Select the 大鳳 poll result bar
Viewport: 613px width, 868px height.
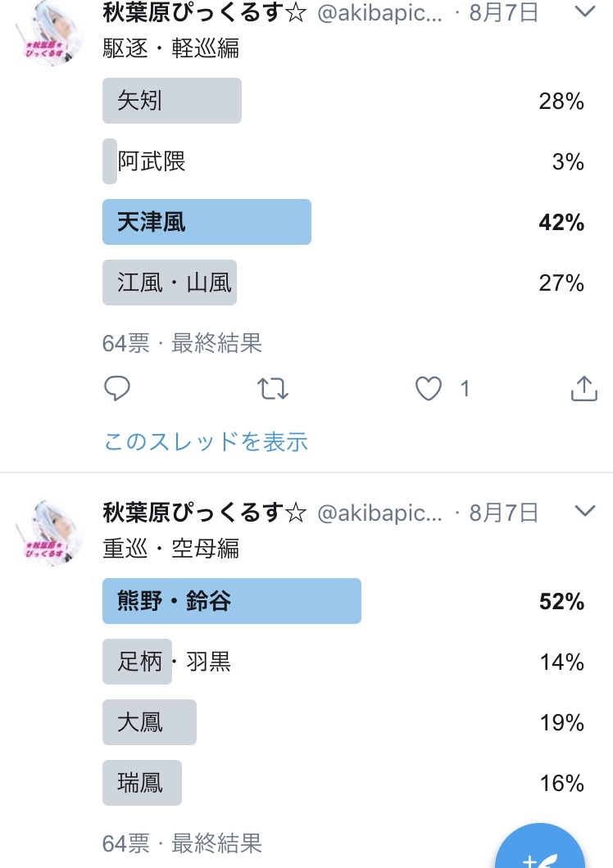149,722
